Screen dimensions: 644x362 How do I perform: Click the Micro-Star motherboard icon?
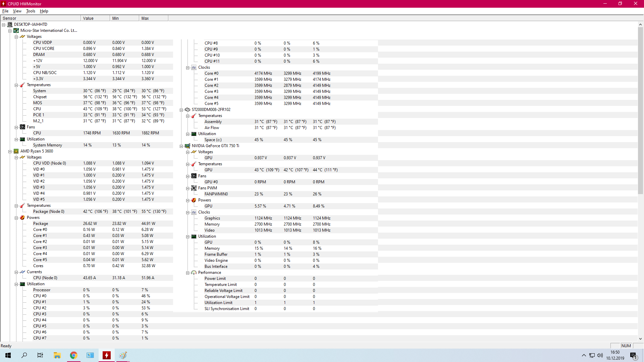[x=16, y=31]
